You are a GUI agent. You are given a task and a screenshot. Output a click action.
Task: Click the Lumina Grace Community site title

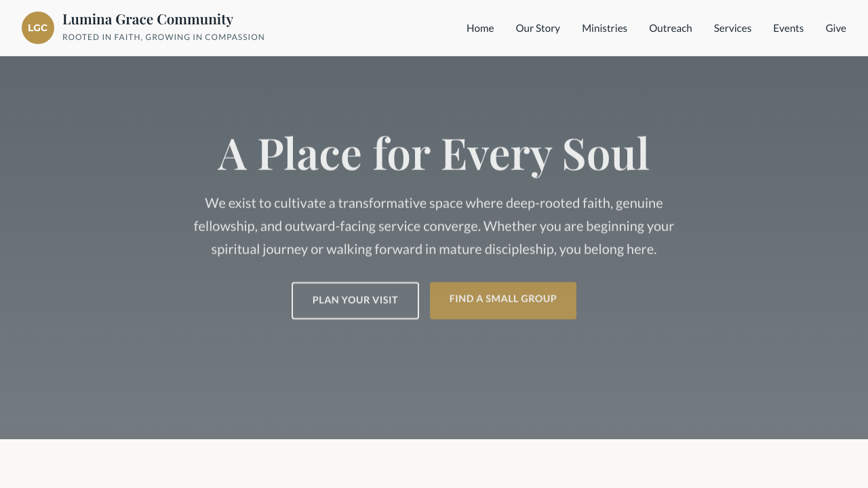click(x=148, y=19)
